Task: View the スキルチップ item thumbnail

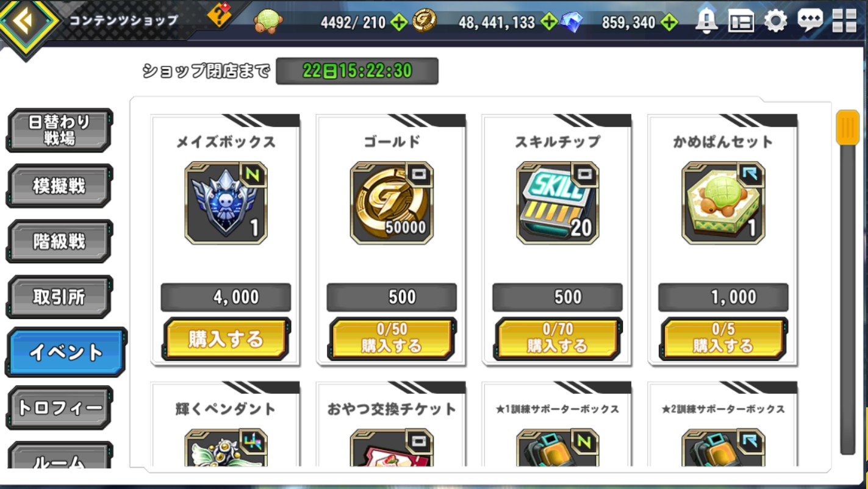Action: click(x=558, y=203)
